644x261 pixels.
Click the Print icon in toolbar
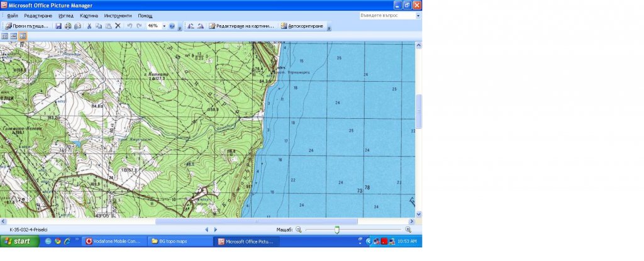(x=68, y=26)
